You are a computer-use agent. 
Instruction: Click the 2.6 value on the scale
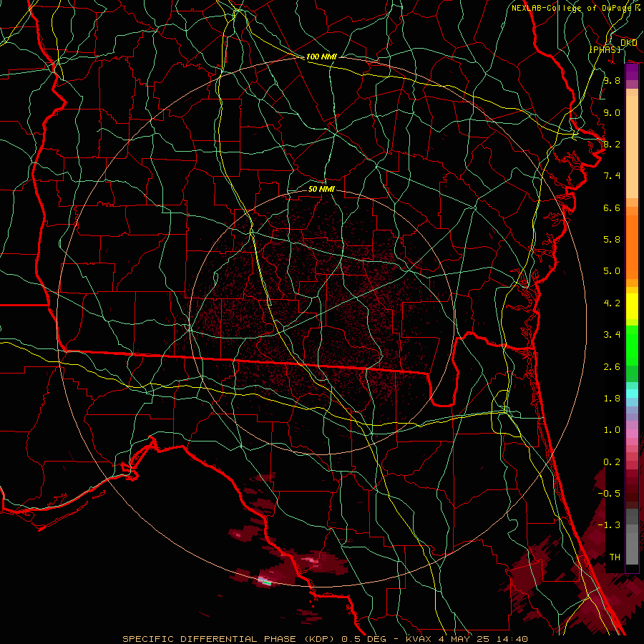pos(612,367)
